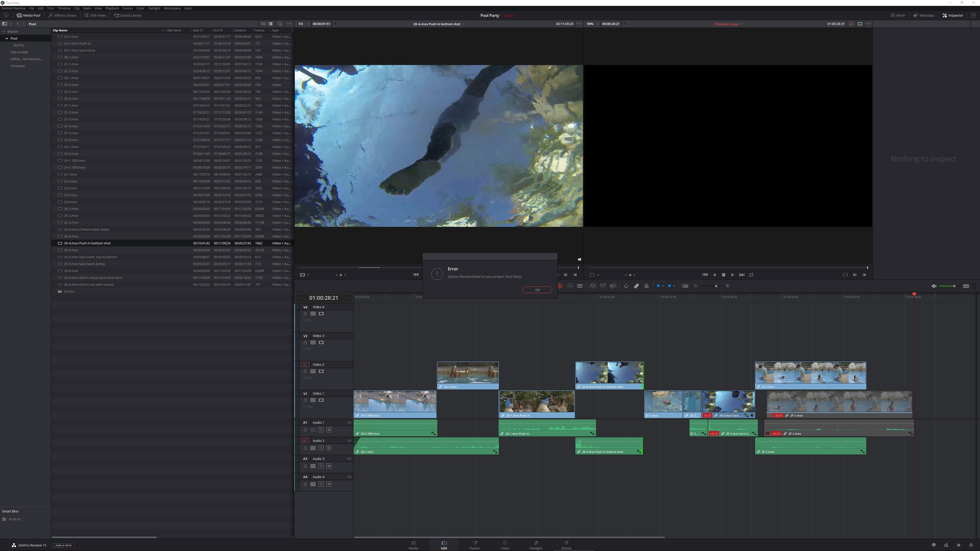Lock the Video 4 track

[x=305, y=314]
